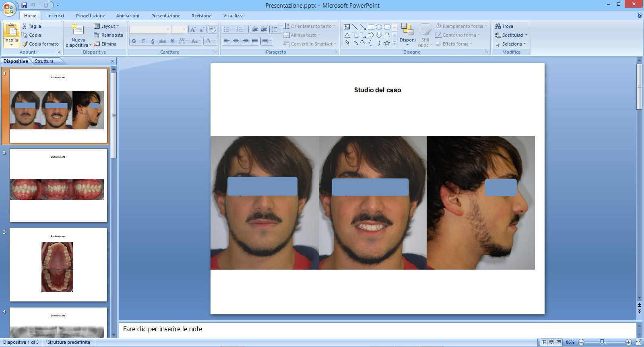Open the font name combo box

[150, 29]
